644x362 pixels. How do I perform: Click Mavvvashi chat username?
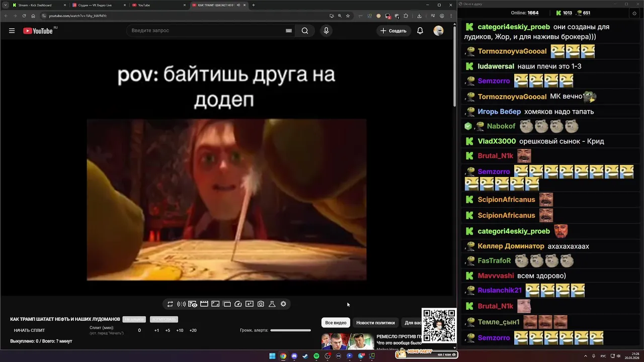click(496, 276)
